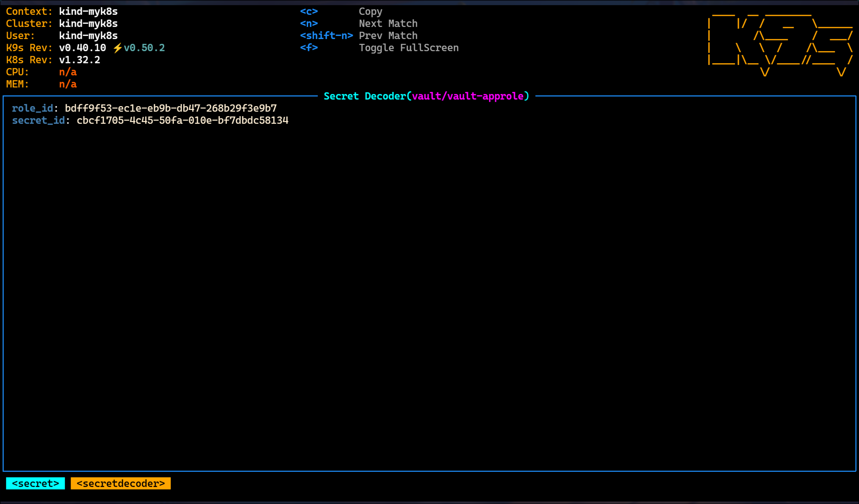Click the K9s Rev: label
The width and height of the screenshot is (859, 504).
click(x=29, y=48)
